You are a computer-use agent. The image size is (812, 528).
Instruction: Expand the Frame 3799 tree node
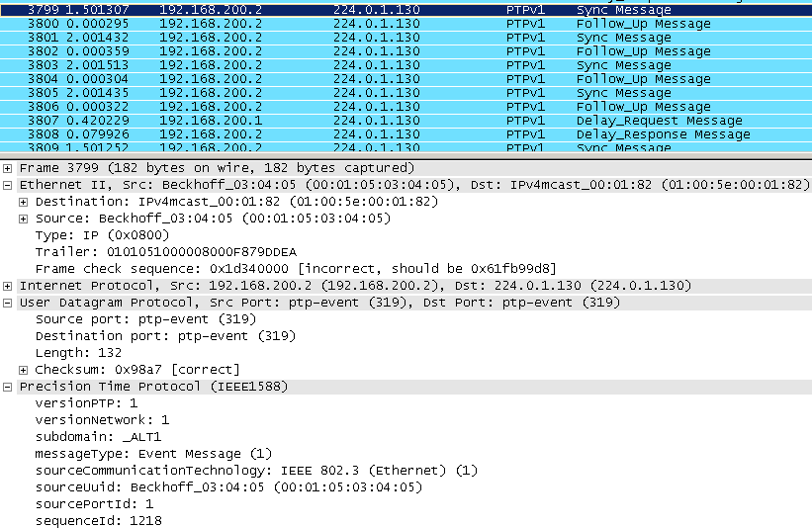point(7,168)
